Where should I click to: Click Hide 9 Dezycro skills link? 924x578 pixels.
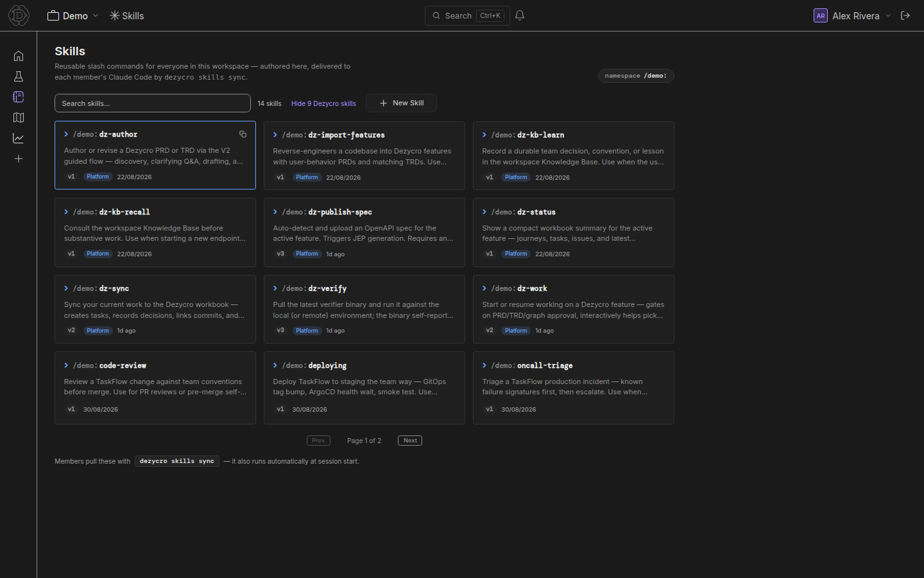pos(323,103)
